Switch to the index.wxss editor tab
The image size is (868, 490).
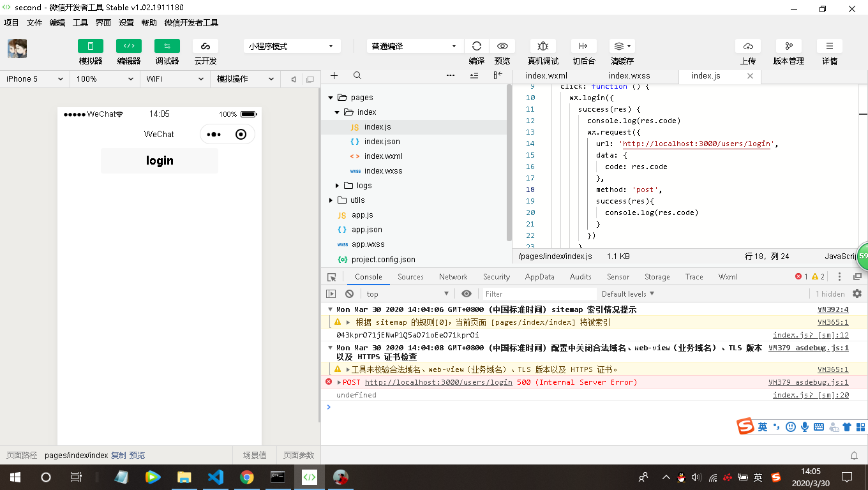629,75
